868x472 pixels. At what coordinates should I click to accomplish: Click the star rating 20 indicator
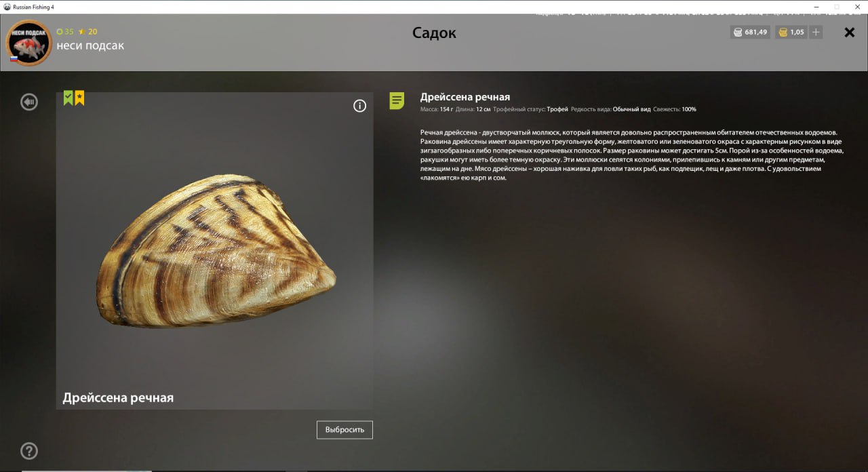pos(88,31)
